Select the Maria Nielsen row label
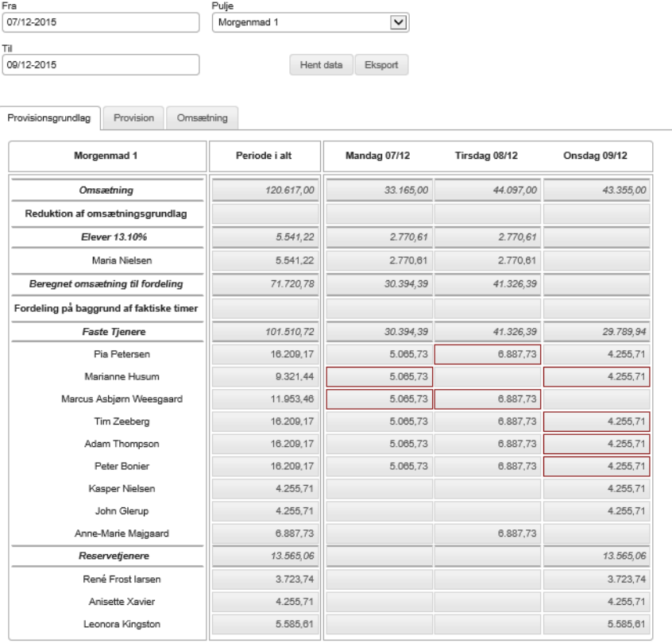The image size is (672, 643). [x=106, y=259]
